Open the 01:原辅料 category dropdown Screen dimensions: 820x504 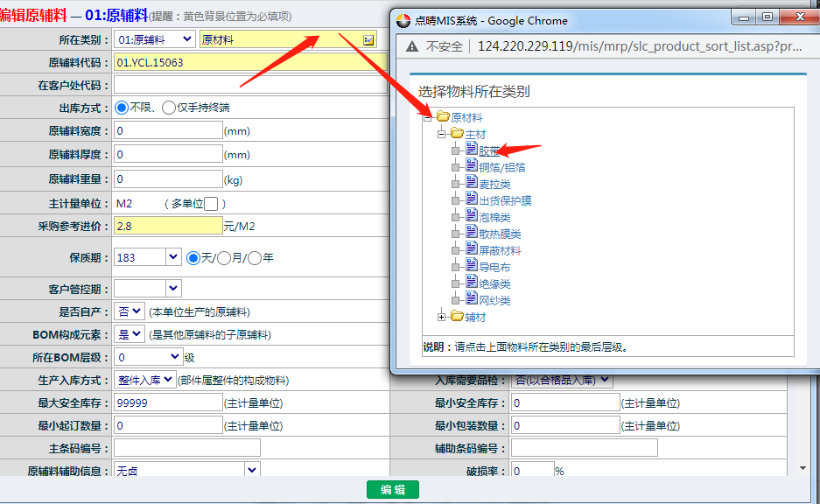click(x=154, y=39)
